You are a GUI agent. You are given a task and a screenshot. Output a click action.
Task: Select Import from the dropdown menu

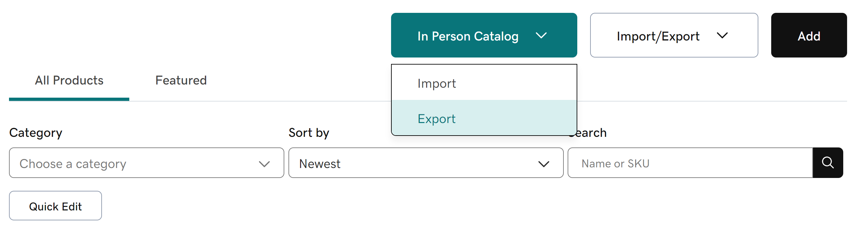pyautogui.click(x=436, y=83)
